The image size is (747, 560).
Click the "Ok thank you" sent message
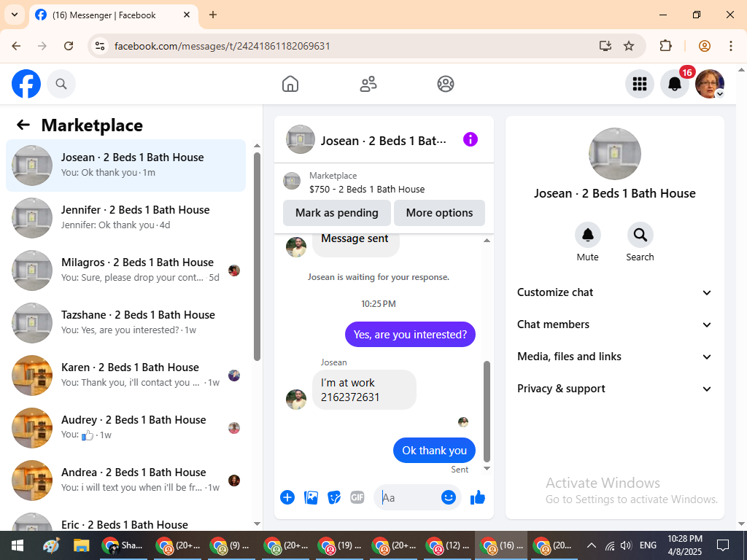(x=434, y=450)
